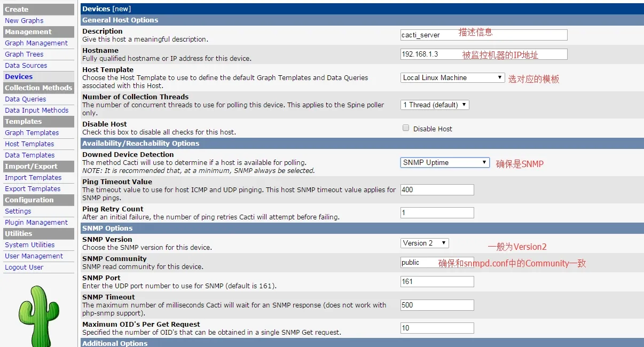Click the Import/Export section header
Image resolution: width=644 pixels, height=347 pixels.
point(39,166)
